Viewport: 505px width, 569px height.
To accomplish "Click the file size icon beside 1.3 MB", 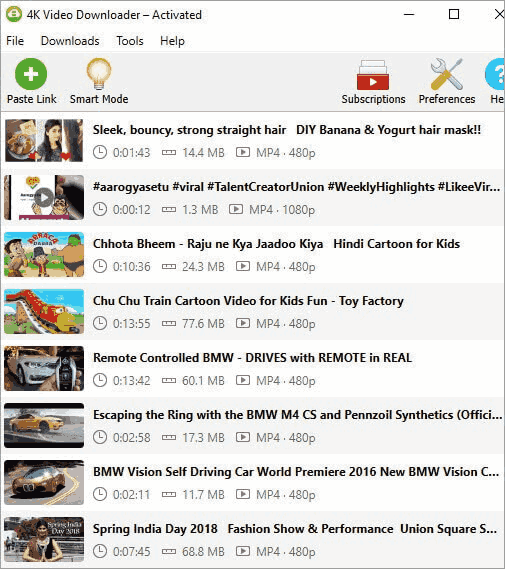I will tap(169, 210).
